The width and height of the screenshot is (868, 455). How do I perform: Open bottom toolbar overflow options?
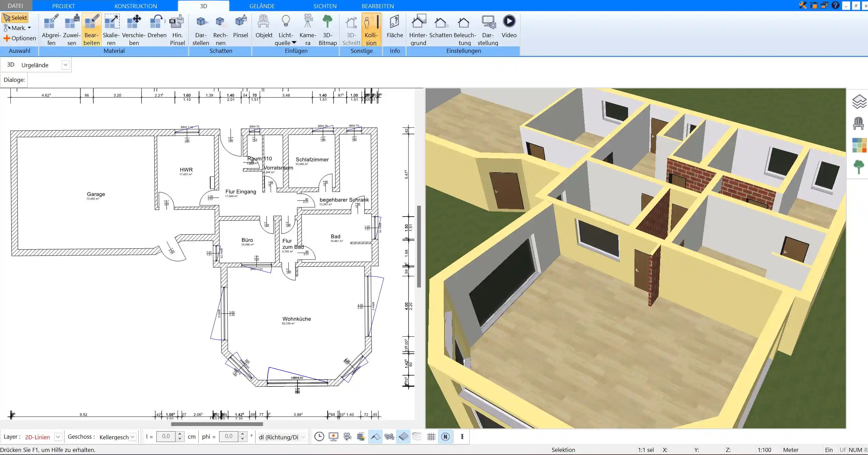pyautogui.click(x=462, y=437)
